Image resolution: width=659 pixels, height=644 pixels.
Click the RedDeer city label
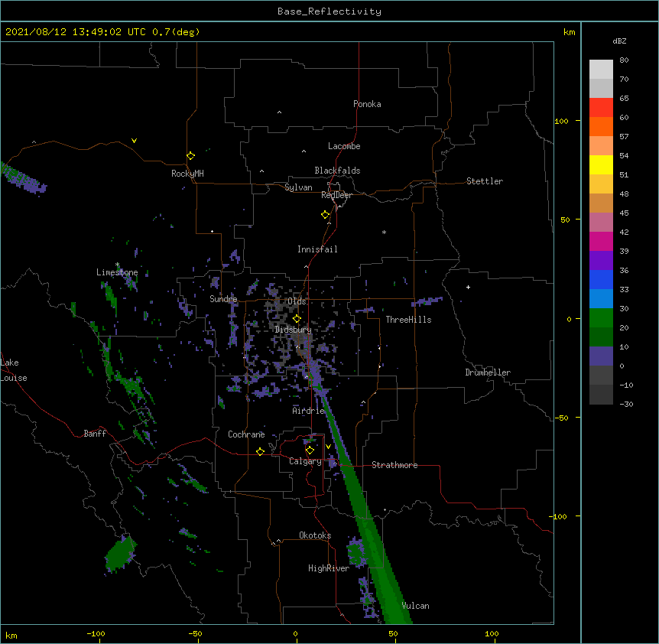pos(336,195)
